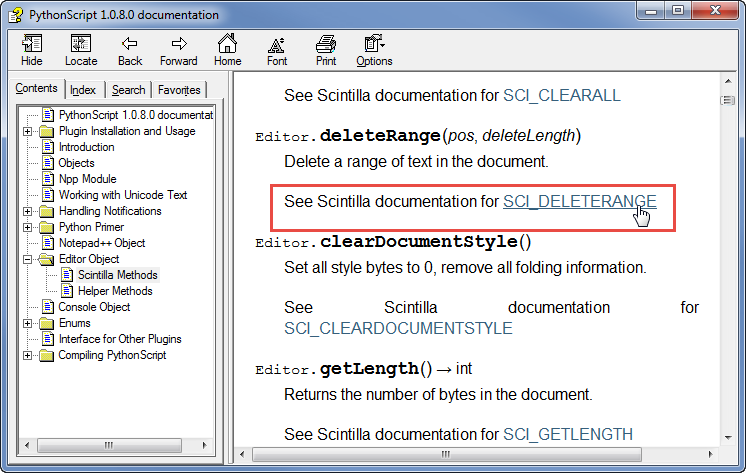This screenshot has height=473, width=746.
Task: Click the content pane scroll down arrow
Action: [x=728, y=438]
